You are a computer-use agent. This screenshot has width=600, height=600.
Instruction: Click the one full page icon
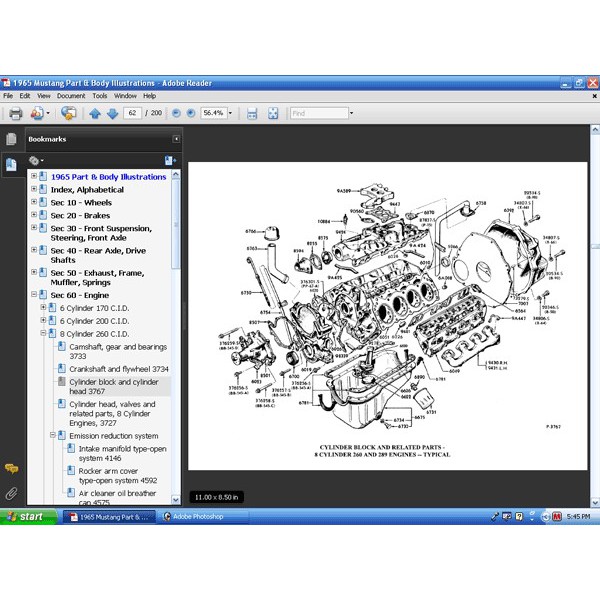pyautogui.click(x=273, y=113)
